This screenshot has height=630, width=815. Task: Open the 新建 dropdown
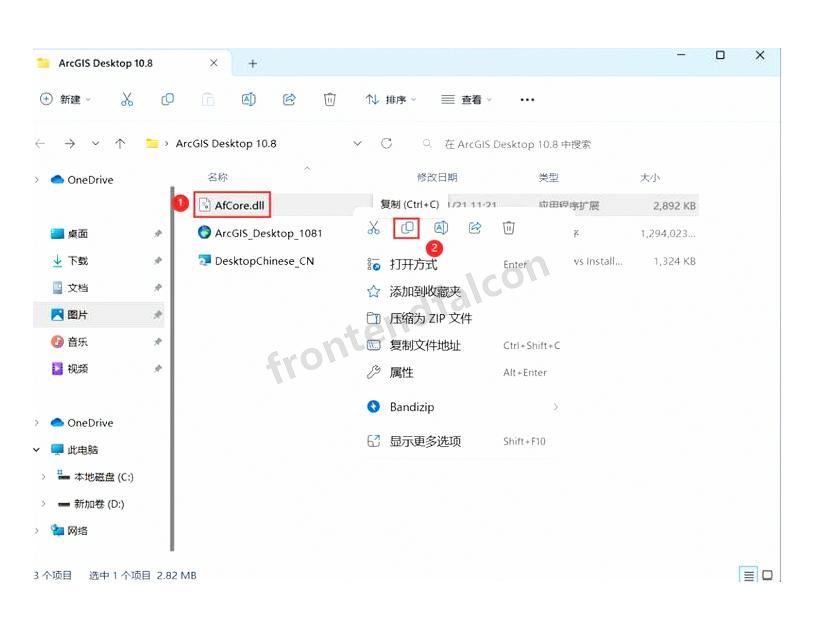pyautogui.click(x=65, y=99)
